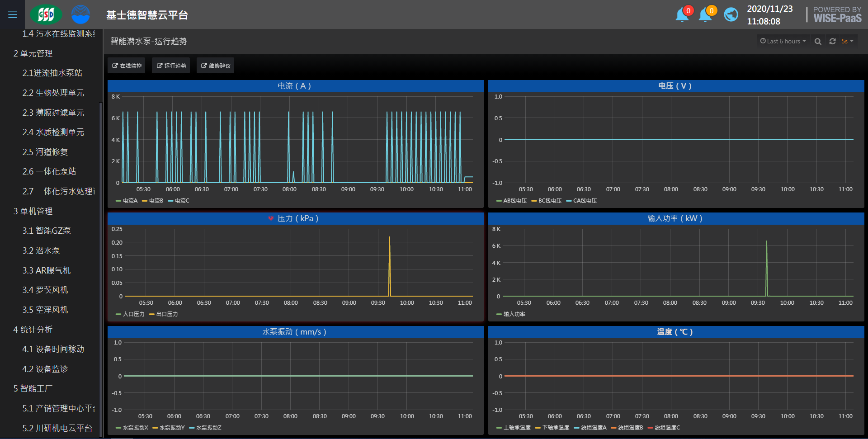868x439 pixels.
Task: Click the red-badged alarm bell icon
Action: click(682, 15)
